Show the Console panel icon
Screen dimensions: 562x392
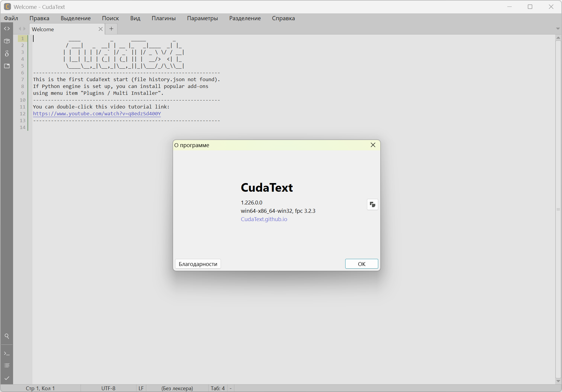tap(7, 353)
